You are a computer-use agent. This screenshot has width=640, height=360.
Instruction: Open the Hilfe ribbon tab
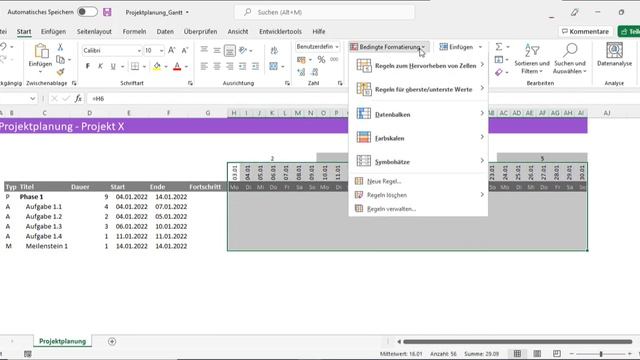point(319,31)
